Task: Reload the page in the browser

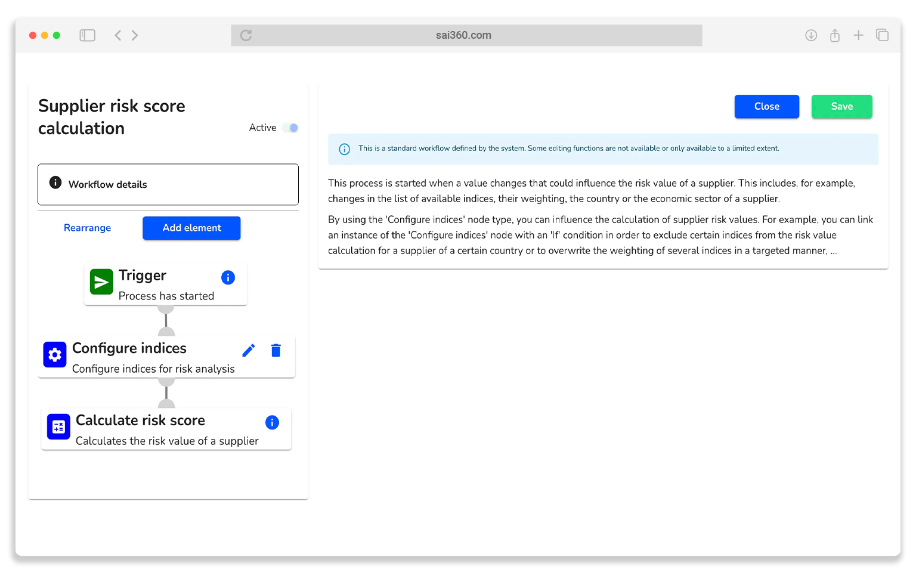Action: (246, 35)
